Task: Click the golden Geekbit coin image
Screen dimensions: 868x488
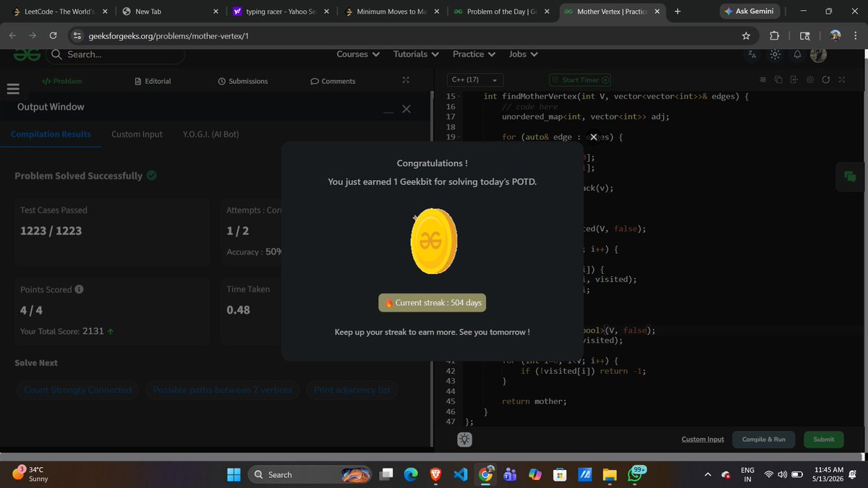Action: tap(434, 241)
